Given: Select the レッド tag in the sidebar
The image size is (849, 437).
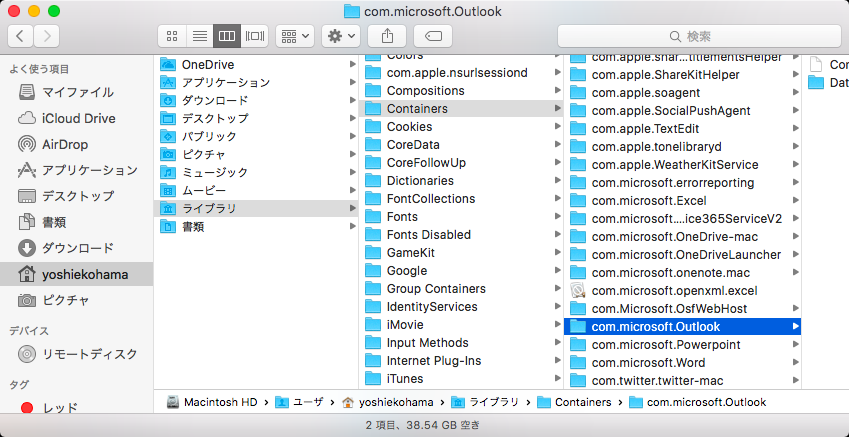Looking at the screenshot, I should (x=76, y=408).
